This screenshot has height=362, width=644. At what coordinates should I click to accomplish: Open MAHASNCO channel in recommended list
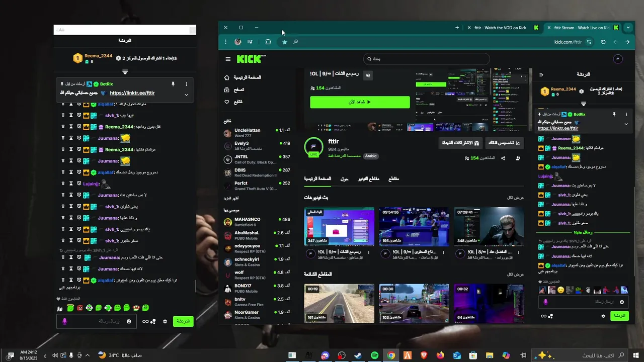[257, 222]
